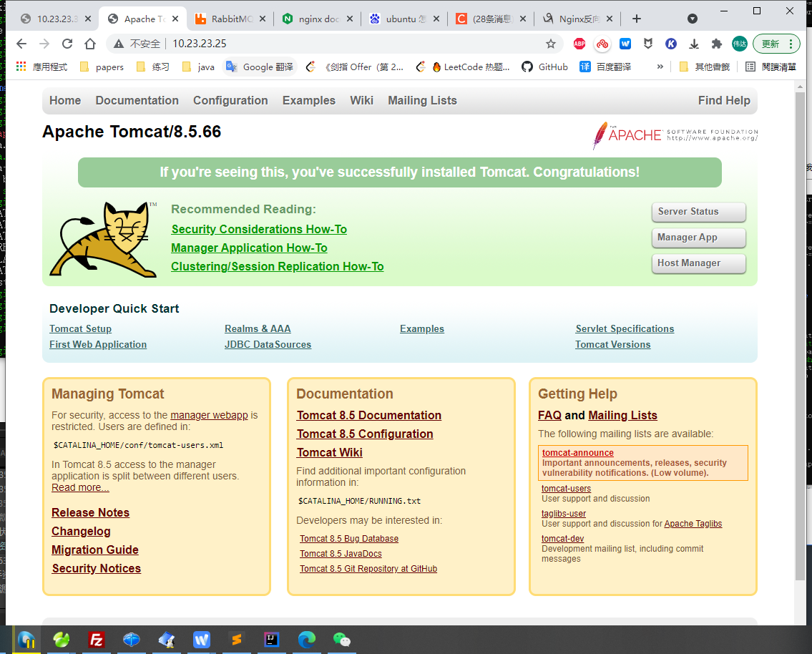Go back with the browser back arrow
This screenshot has height=654, width=812.
pyautogui.click(x=21, y=44)
